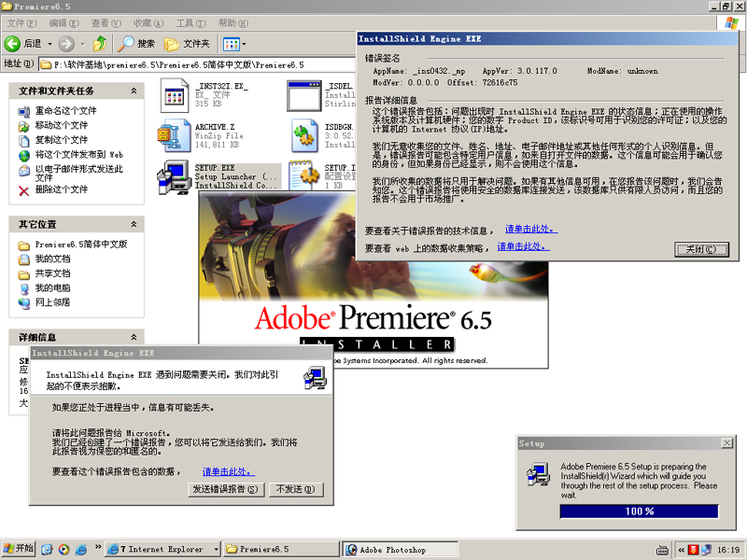Screen dimensions: 747x560
Task: Expand the quick launch overflow chevron
Action: click(98, 547)
